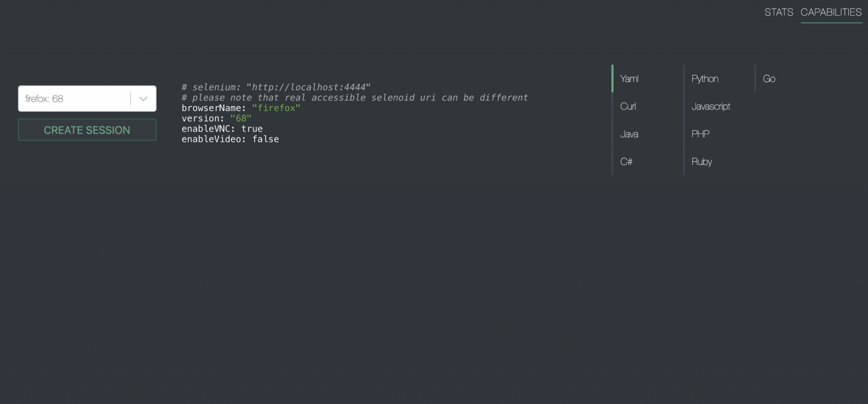Open the CAPABILITIES tab
The image size is (868, 404).
click(x=832, y=12)
